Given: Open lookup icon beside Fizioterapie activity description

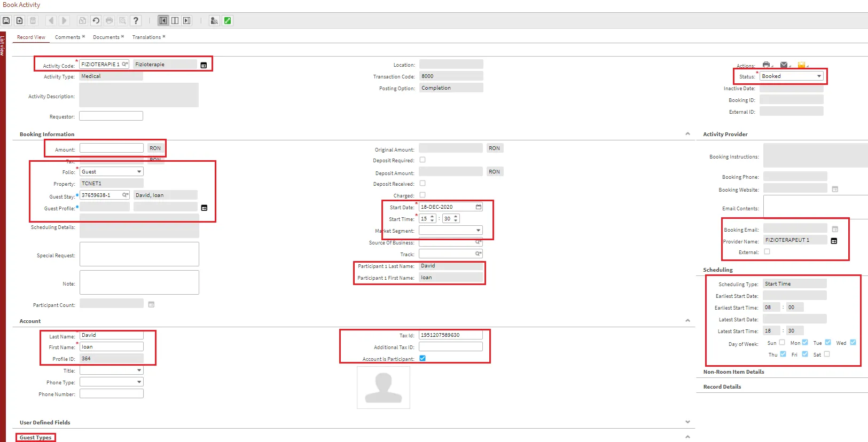Looking at the screenshot, I should pos(204,65).
